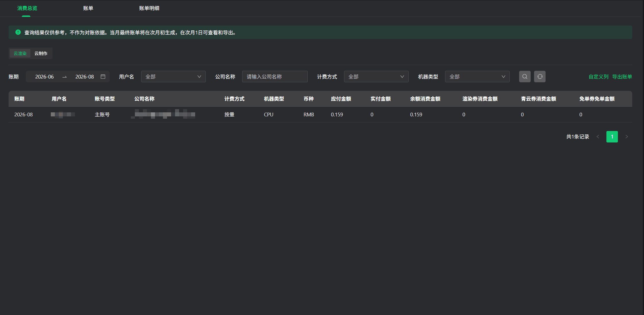The height and width of the screenshot is (315, 644).
Task: Click the 渲染券消费金额 column header
Action: pyautogui.click(x=480, y=99)
